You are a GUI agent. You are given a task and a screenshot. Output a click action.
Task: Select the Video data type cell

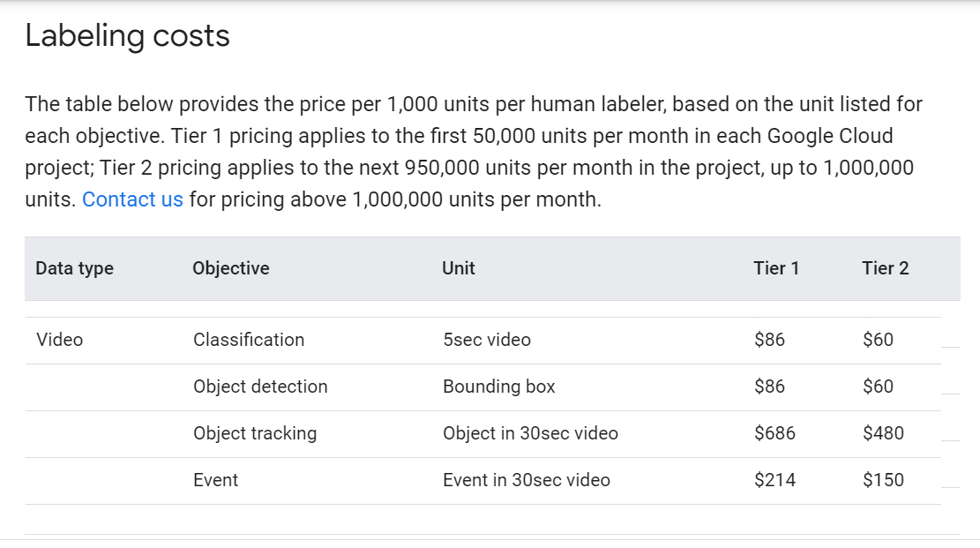point(60,340)
